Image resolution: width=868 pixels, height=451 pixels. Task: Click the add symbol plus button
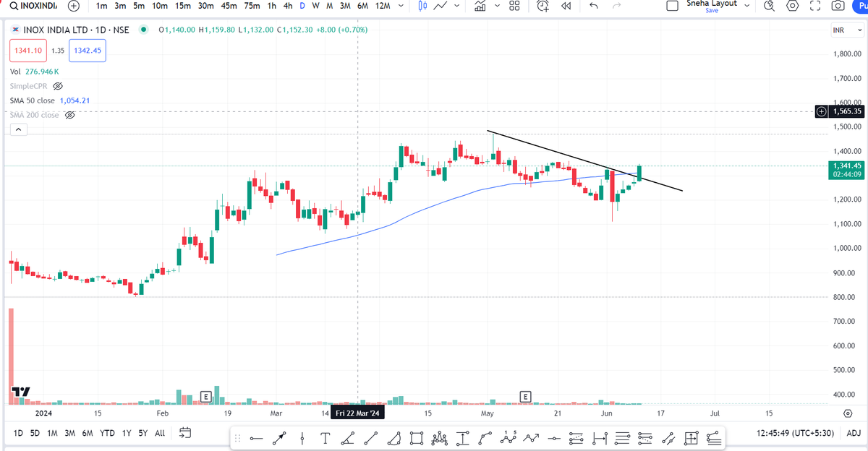pyautogui.click(x=73, y=6)
